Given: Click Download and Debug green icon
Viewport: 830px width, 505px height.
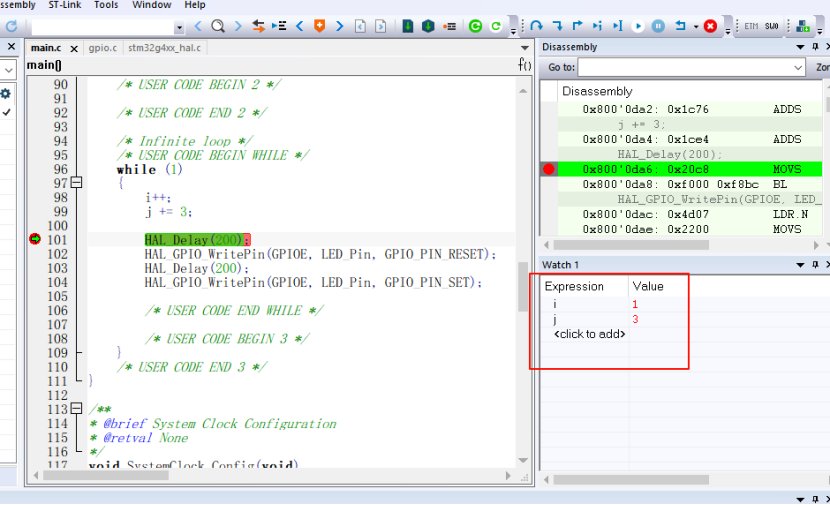Looking at the screenshot, I should pyautogui.click(x=475, y=26).
